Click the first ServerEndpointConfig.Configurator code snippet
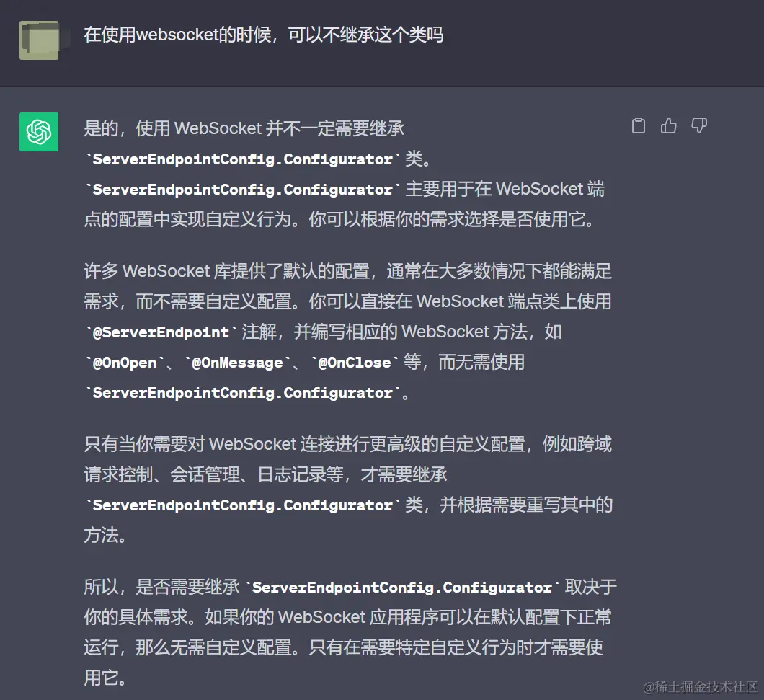The image size is (764, 700). tap(243, 159)
